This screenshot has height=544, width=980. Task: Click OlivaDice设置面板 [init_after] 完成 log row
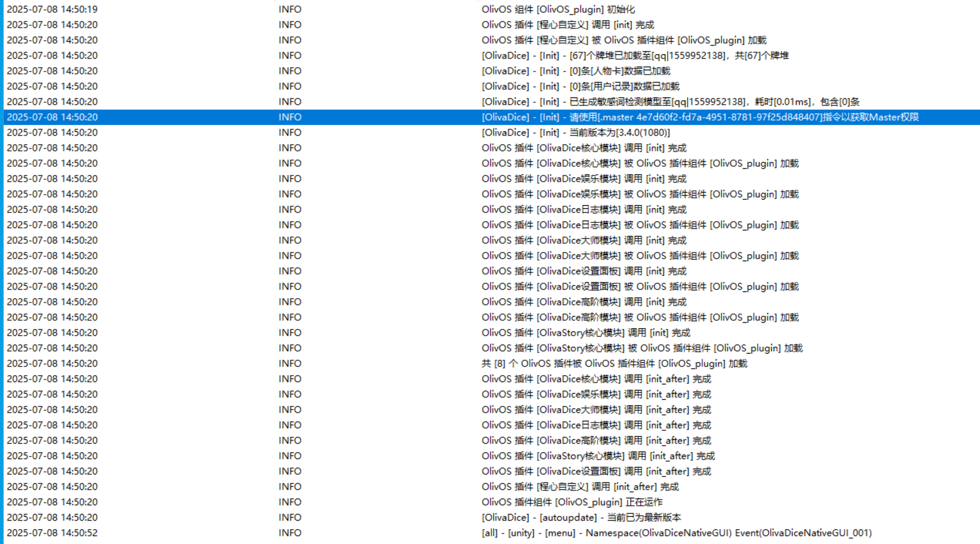596,471
